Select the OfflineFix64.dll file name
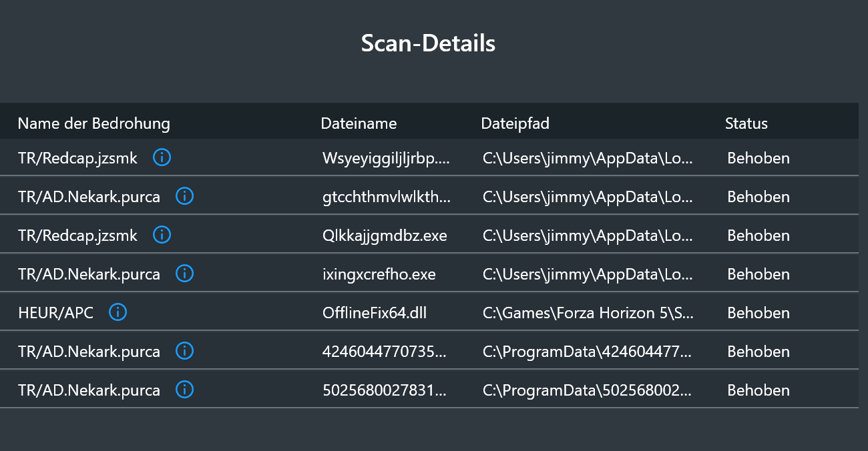Viewport: 868px width, 451px height. pos(374,313)
